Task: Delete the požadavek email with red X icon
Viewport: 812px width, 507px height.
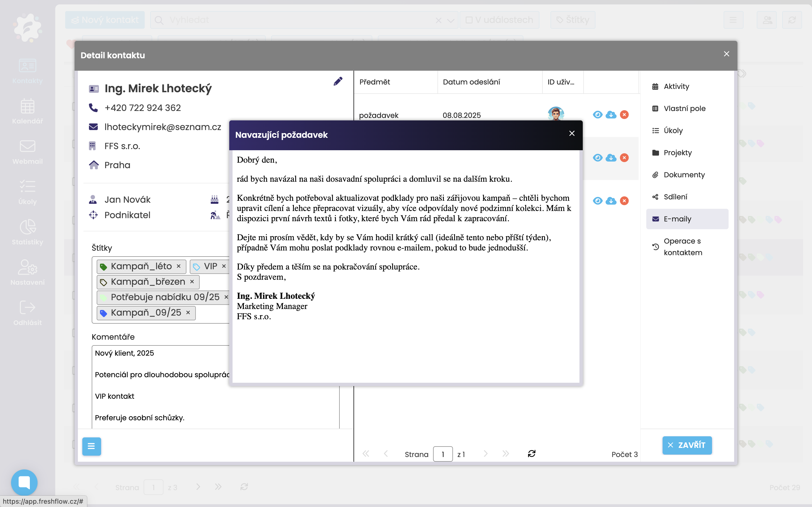Action: tap(624, 115)
